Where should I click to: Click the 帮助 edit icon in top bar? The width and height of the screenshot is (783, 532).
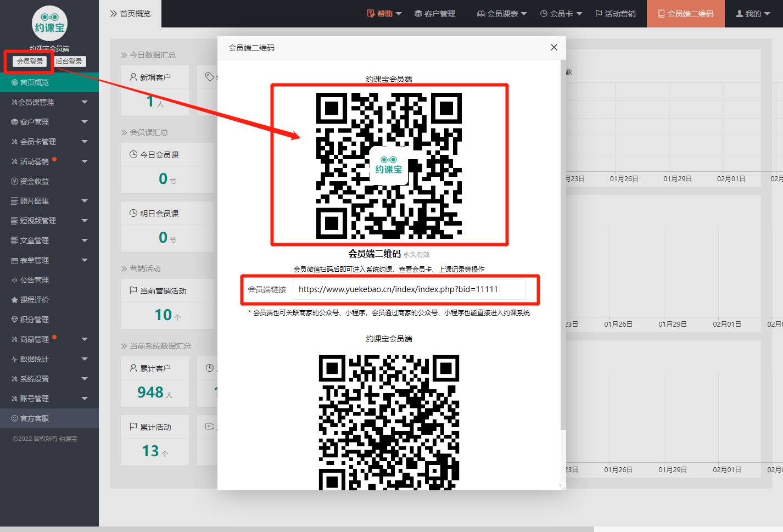coord(371,14)
